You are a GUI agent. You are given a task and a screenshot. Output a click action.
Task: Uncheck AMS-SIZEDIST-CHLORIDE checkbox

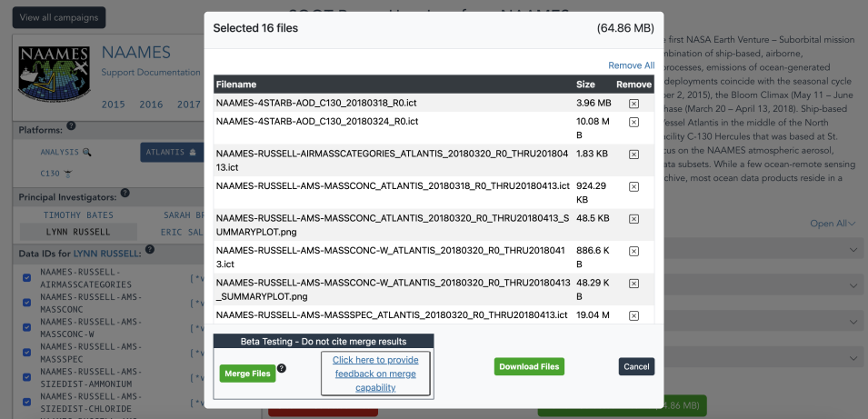pyautogui.click(x=26, y=402)
